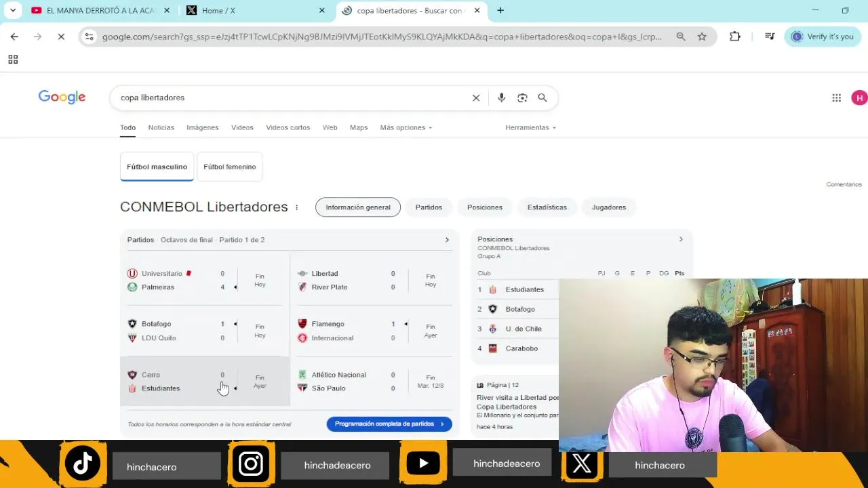Select the Jugadores chip

609,207
